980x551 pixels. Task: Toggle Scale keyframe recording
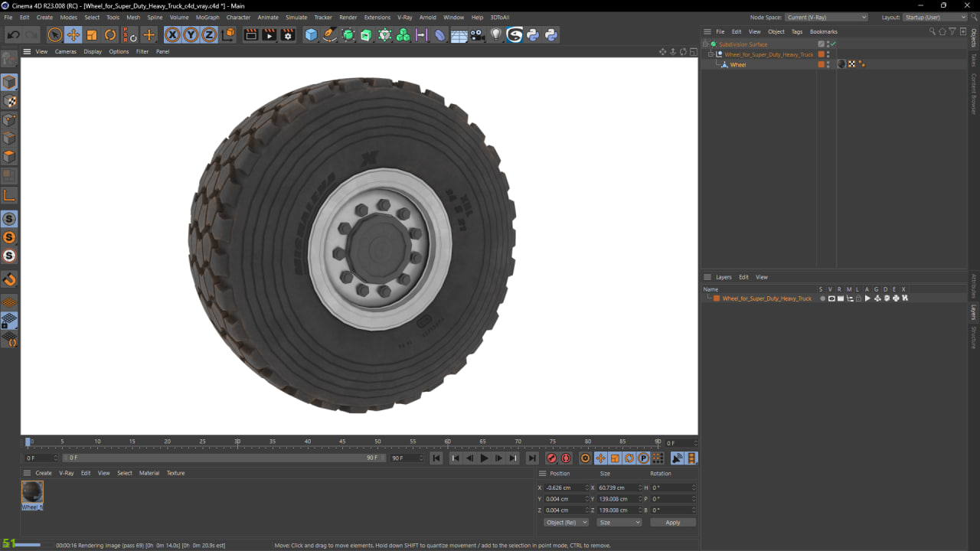[x=615, y=458]
